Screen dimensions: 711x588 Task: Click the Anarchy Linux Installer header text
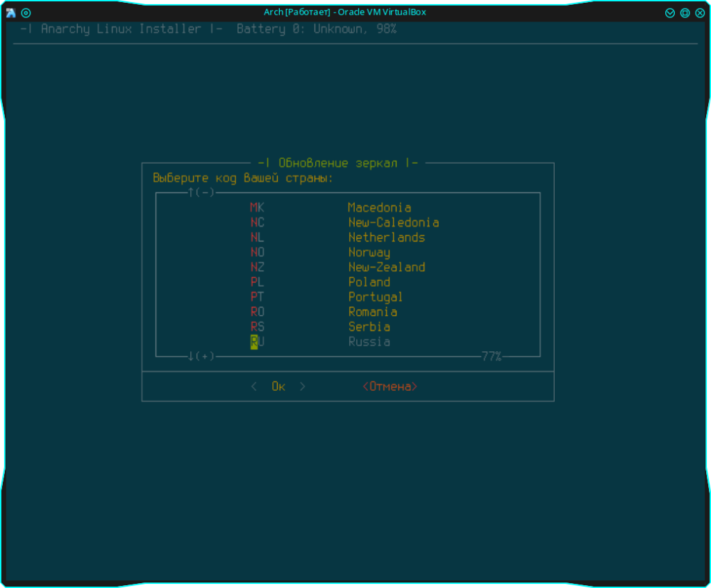122,29
